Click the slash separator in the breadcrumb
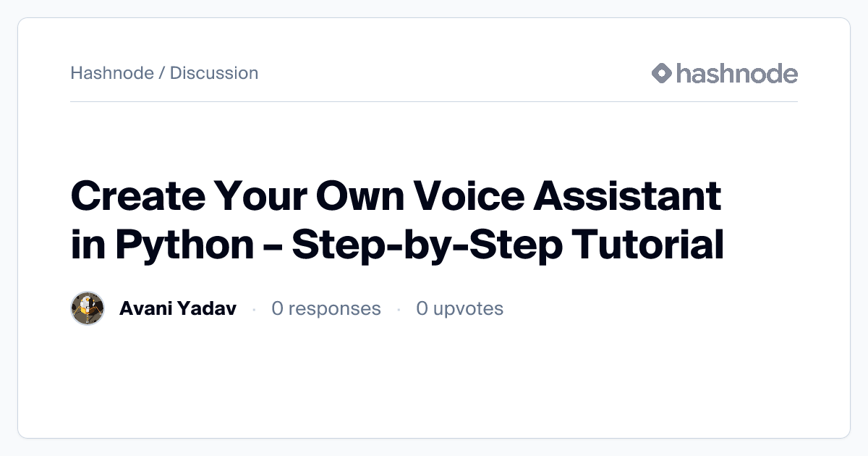 162,73
